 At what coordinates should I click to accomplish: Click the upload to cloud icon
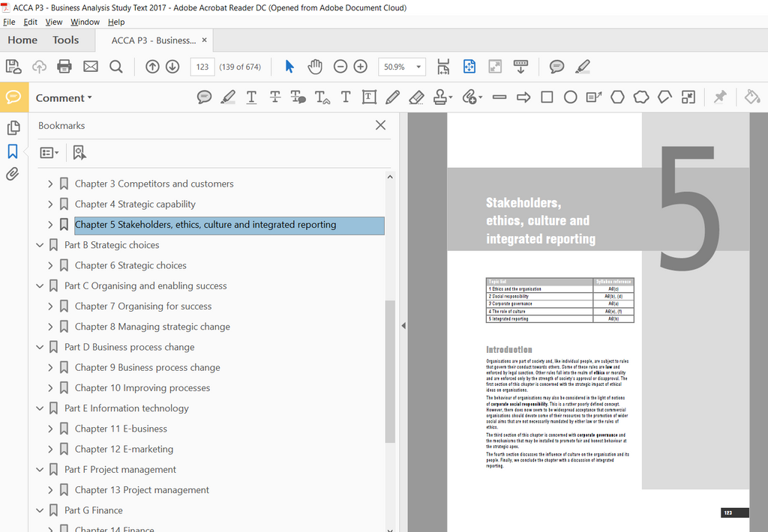coord(39,67)
